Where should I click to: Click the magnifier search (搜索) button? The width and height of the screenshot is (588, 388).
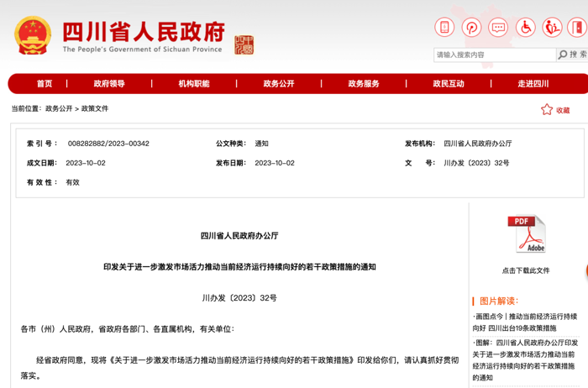point(571,55)
